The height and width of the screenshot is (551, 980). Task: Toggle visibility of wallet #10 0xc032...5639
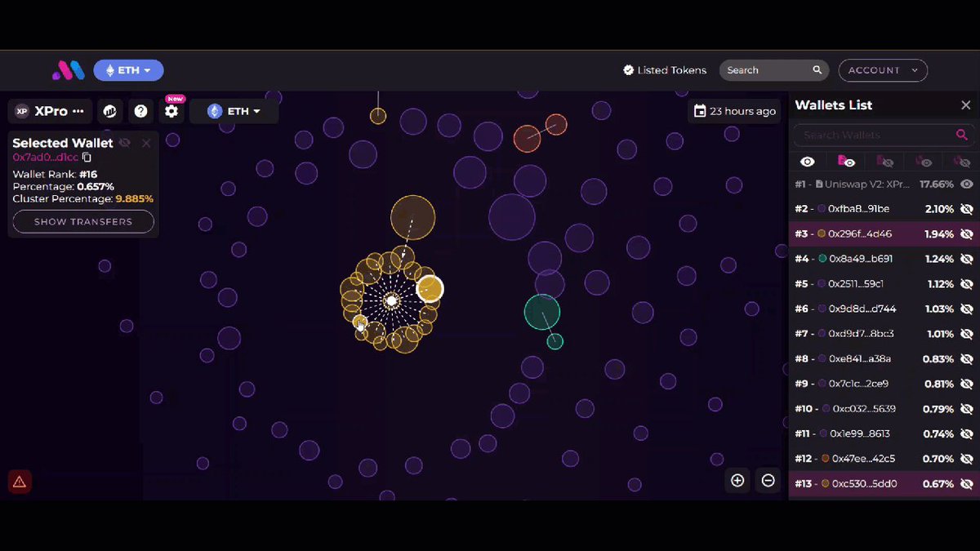click(x=967, y=408)
